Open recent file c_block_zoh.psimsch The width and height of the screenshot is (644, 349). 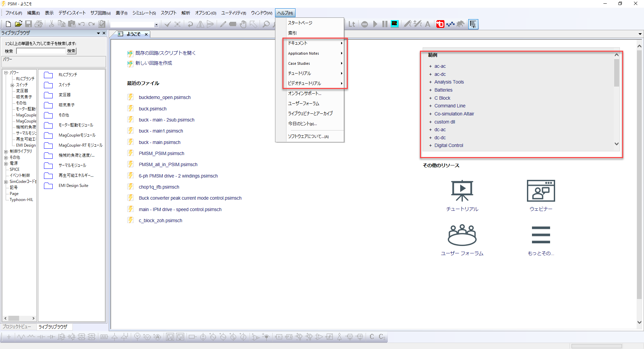click(x=160, y=220)
